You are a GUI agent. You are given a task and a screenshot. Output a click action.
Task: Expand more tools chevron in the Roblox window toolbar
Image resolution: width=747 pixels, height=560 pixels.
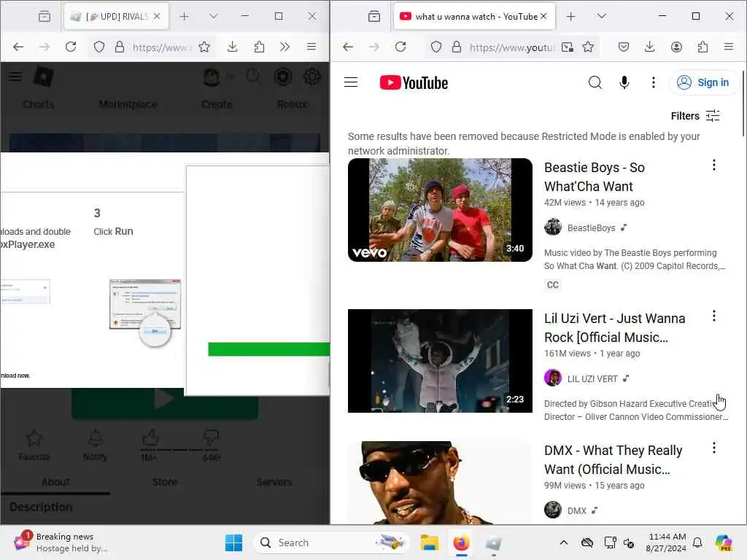click(285, 47)
